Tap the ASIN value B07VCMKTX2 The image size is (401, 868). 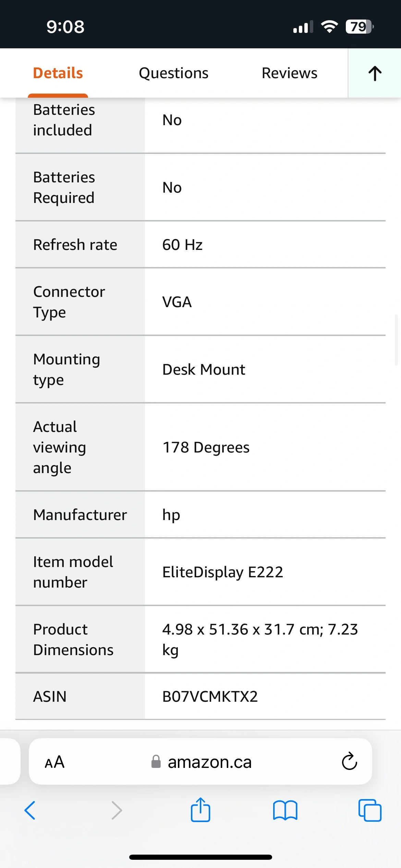210,697
